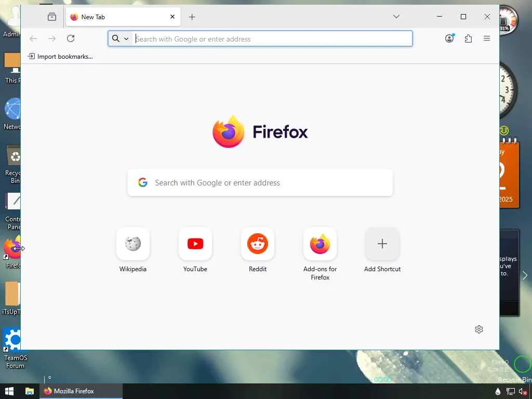Click the droplet tray icon
Viewport: 532px width, 399px height.
[498, 392]
